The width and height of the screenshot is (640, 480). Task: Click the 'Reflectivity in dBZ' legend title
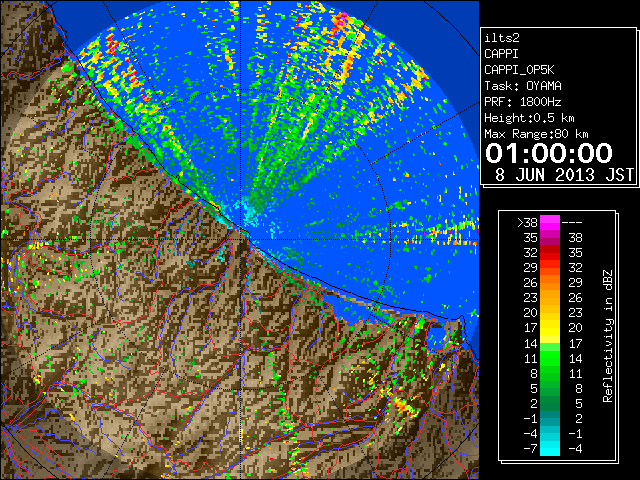click(x=607, y=336)
